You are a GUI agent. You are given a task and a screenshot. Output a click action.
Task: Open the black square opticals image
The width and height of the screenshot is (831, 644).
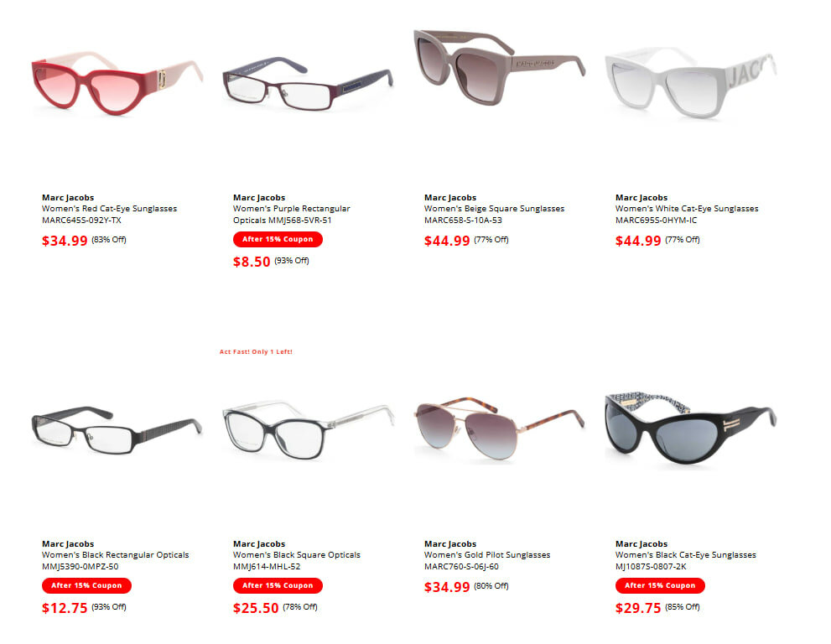tap(308, 432)
